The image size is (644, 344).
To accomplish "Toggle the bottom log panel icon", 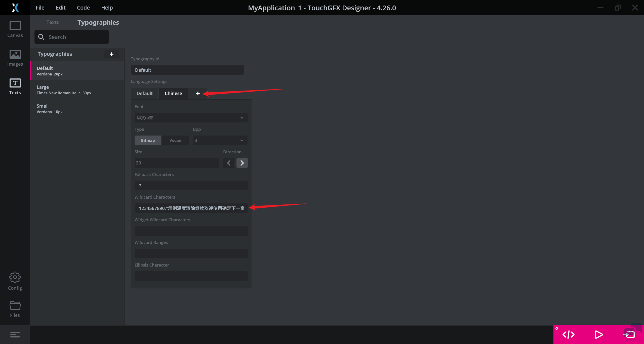I will pos(15,334).
